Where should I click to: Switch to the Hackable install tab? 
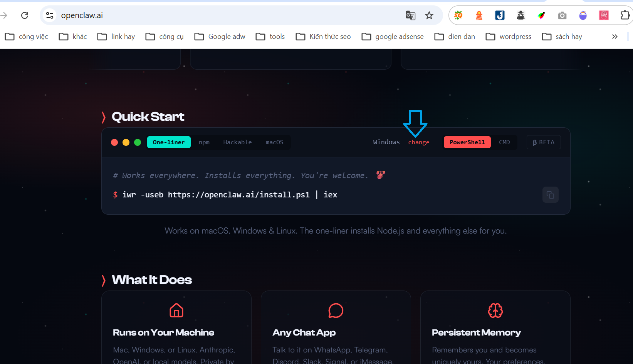point(237,142)
